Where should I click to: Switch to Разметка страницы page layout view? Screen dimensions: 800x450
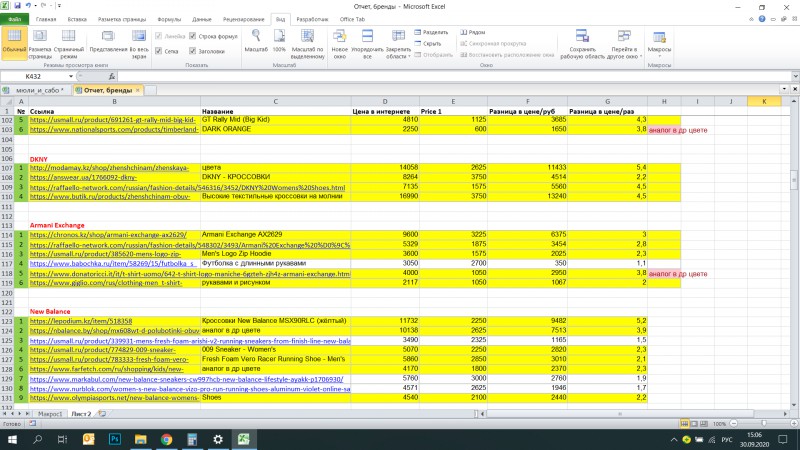coord(40,43)
